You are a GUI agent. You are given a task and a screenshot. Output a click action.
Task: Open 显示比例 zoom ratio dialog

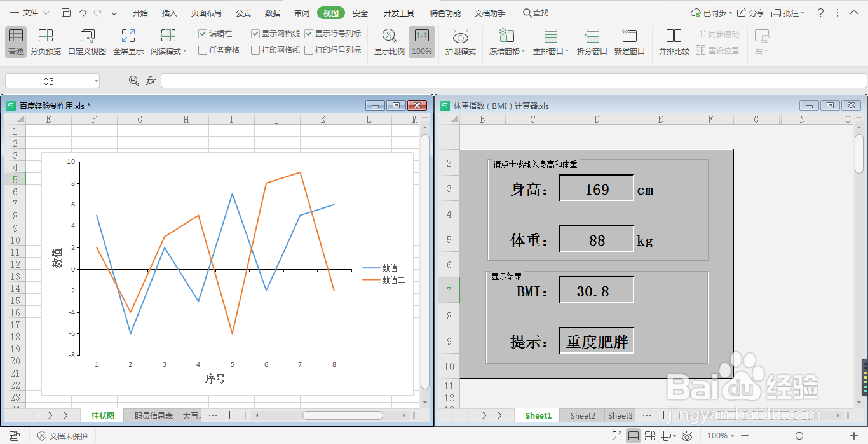click(x=389, y=43)
